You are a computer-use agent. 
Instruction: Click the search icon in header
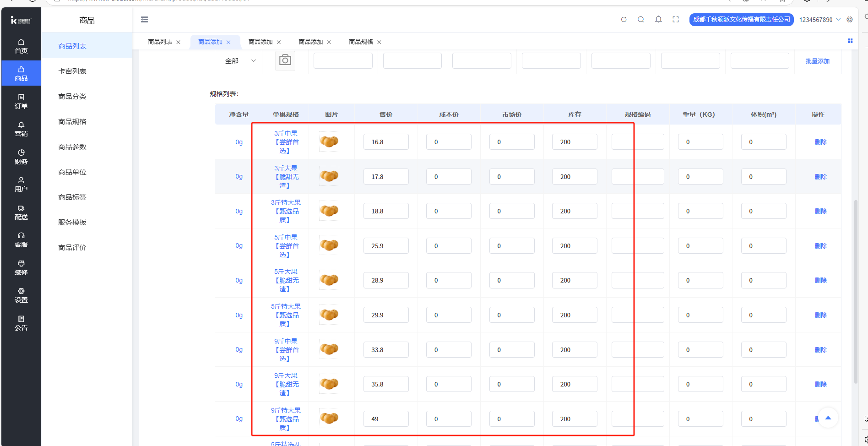(641, 20)
